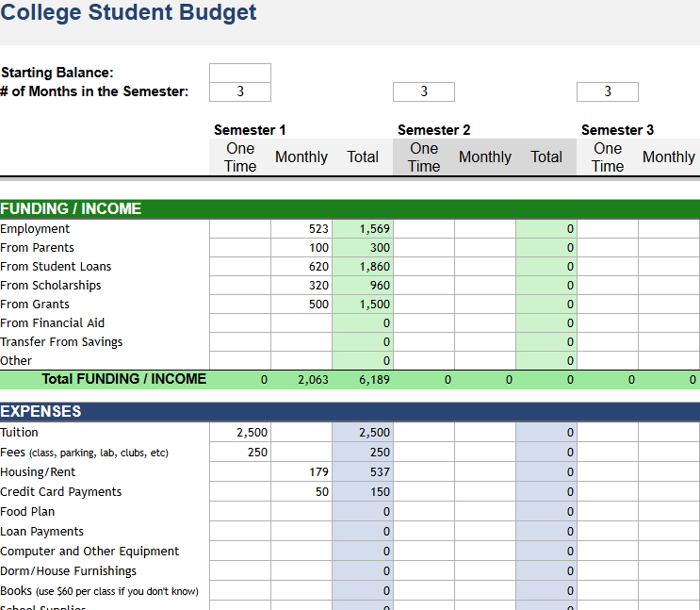This screenshot has height=610, width=700.
Task: Click From Student Loans row label
Action: pyautogui.click(x=56, y=266)
